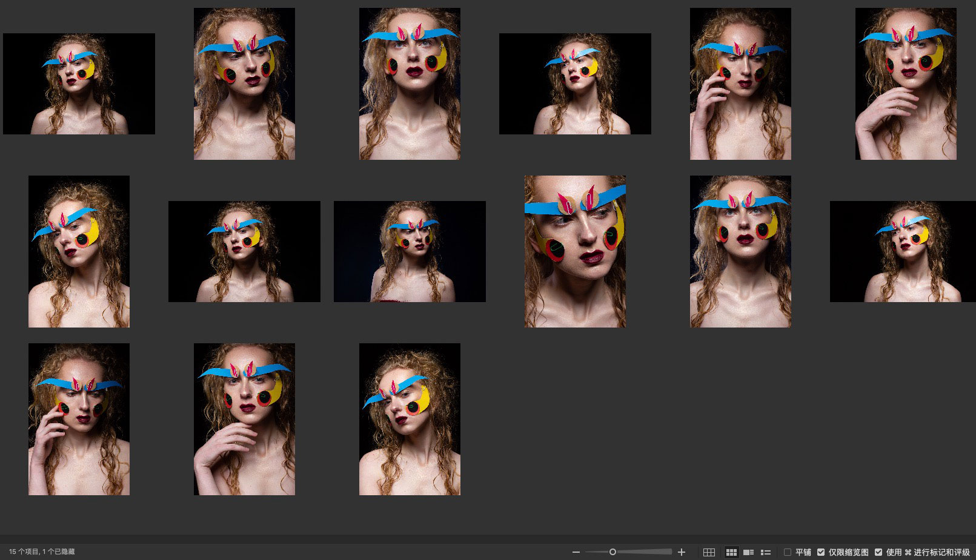
Task: Select the partially cut-off landscape thumbnail at right
Action: click(x=903, y=251)
